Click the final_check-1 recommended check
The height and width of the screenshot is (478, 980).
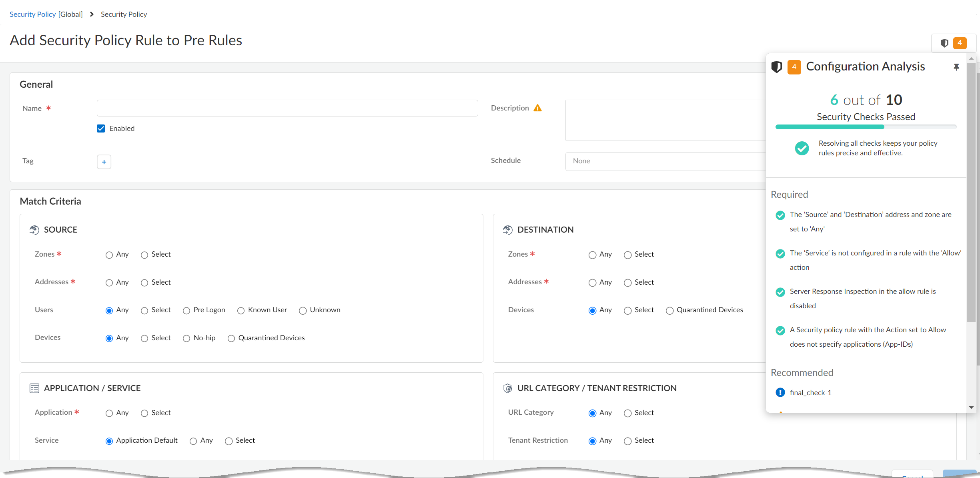(x=810, y=393)
